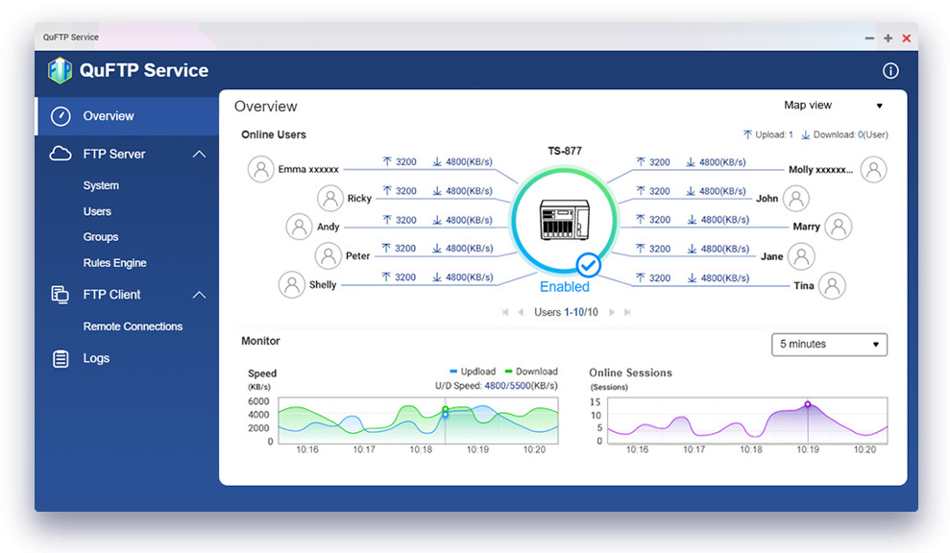Go to last page of users
Screen dimensions: 950x553
[x=628, y=312]
